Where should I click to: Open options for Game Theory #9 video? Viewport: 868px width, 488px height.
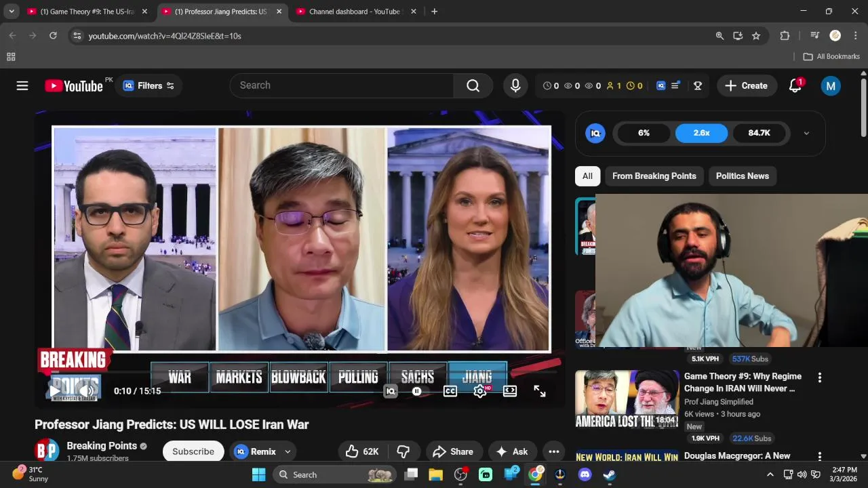coord(819,378)
